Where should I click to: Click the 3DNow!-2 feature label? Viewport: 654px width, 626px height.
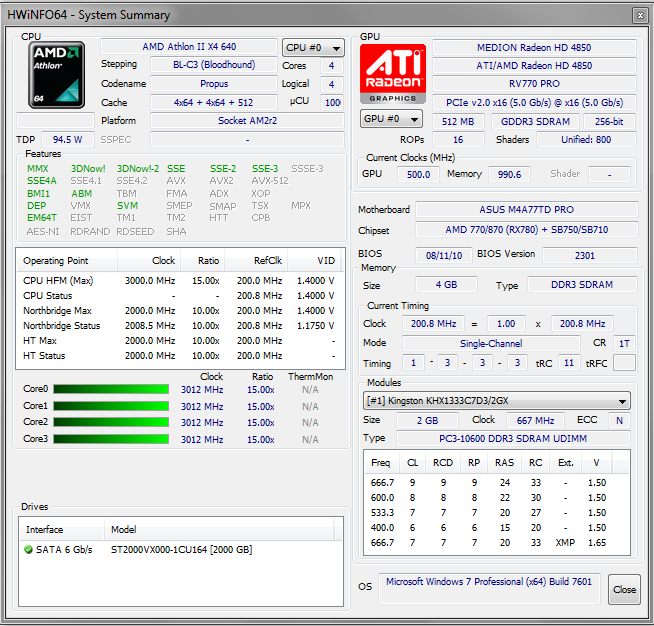[138, 168]
